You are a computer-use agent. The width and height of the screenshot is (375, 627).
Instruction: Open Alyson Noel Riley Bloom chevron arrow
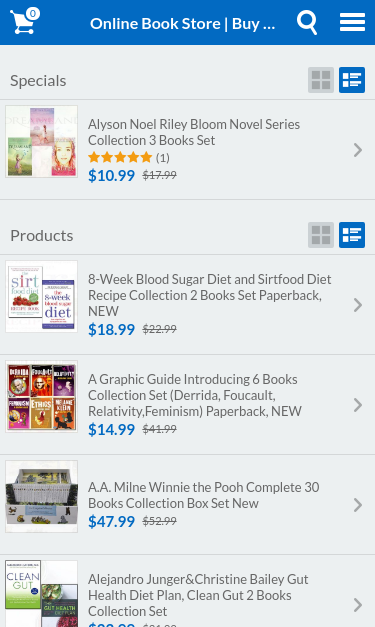click(x=358, y=150)
